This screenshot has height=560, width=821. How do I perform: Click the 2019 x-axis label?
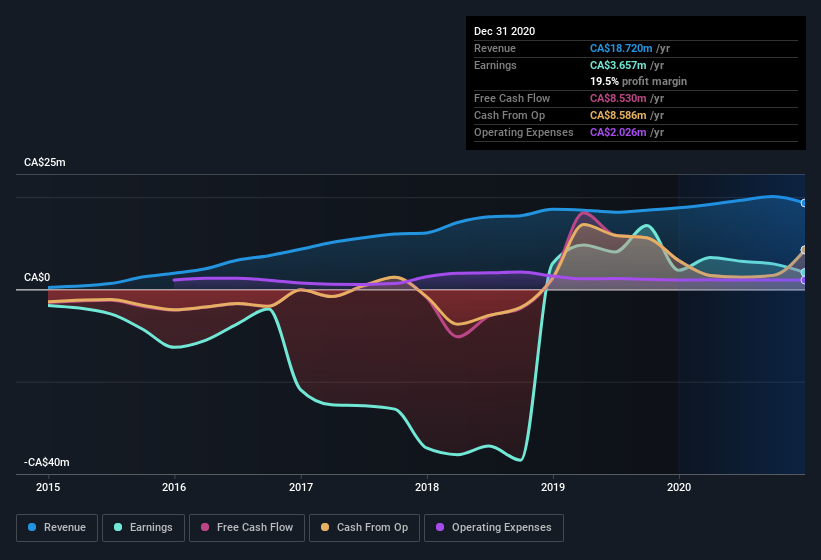coord(553,488)
